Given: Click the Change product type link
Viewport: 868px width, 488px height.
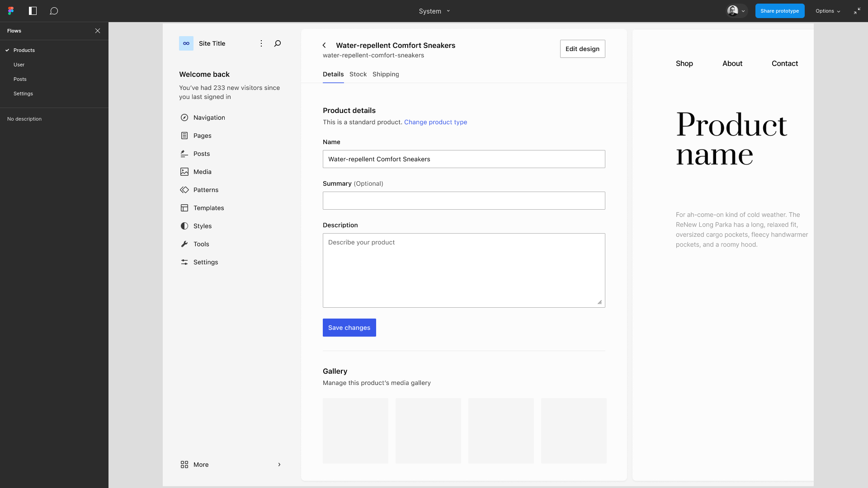Looking at the screenshot, I should coord(435,122).
